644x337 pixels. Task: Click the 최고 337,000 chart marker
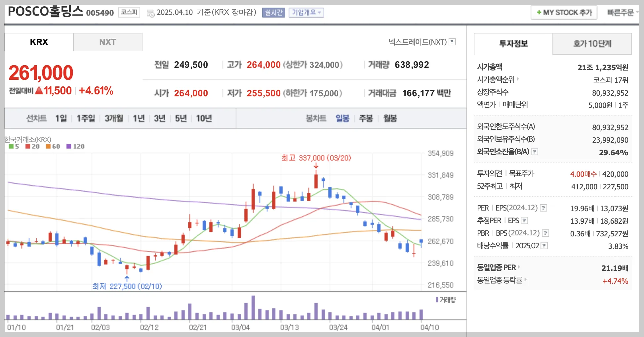point(316,158)
